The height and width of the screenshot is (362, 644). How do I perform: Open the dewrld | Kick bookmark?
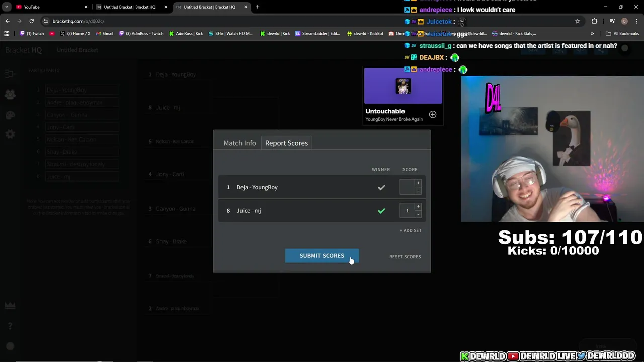coord(275,34)
